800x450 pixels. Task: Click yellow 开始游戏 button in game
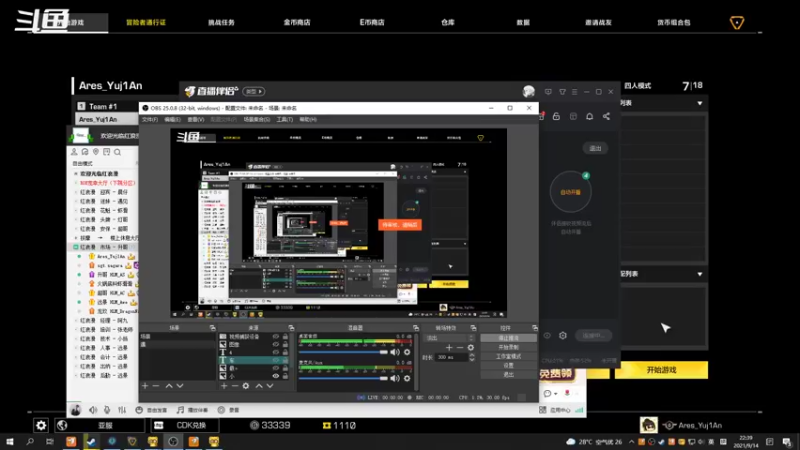pyautogui.click(x=661, y=370)
